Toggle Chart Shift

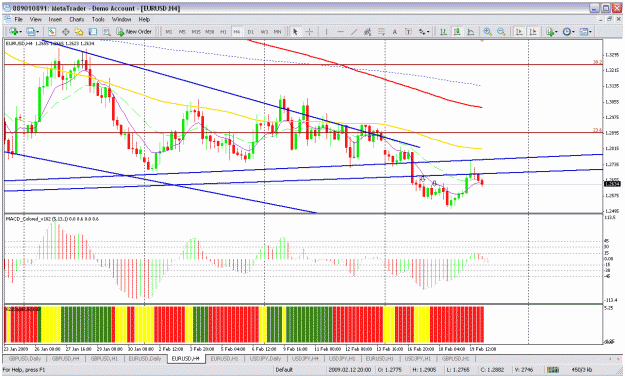tap(533, 31)
